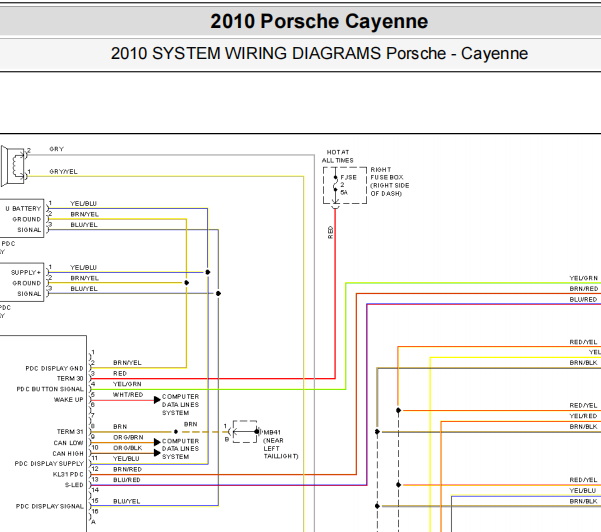Viewport: 601px width, 532px height.
Task: Click the ORG/BRN wire label
Action: click(128, 437)
